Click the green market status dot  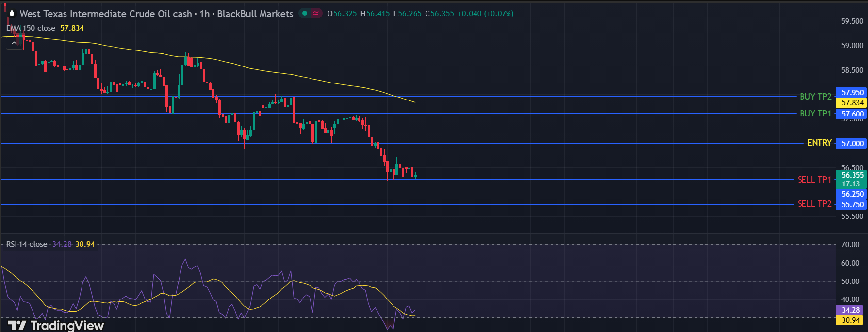(x=305, y=13)
